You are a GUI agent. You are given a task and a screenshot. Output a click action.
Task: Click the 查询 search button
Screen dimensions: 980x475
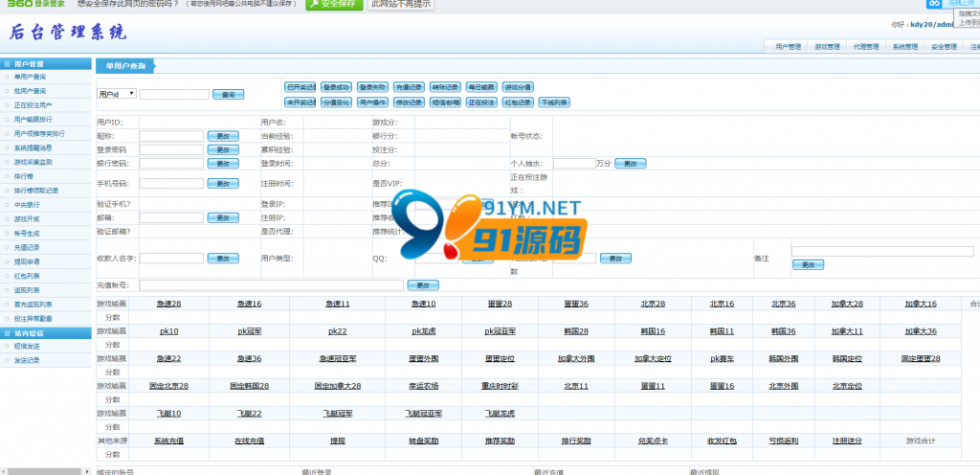click(x=228, y=95)
